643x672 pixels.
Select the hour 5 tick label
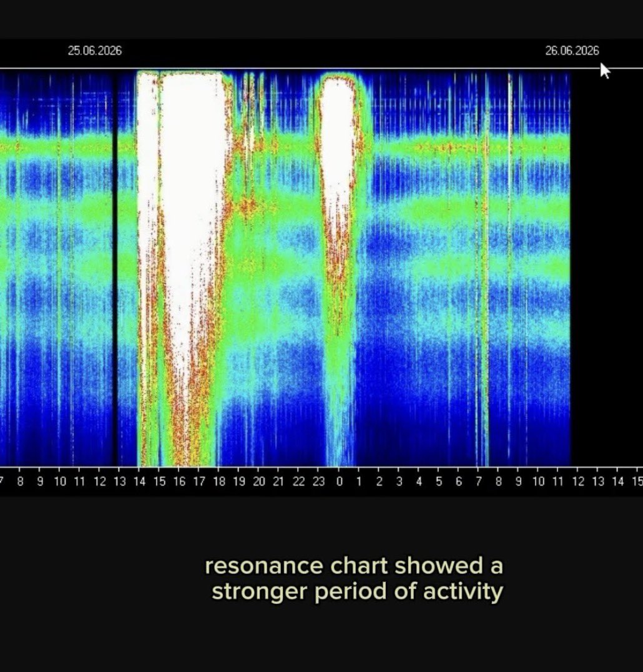coord(439,482)
